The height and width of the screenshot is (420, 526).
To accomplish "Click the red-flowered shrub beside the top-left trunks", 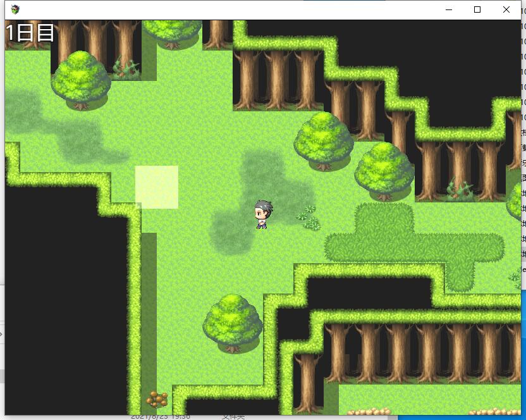I will click(x=125, y=66).
